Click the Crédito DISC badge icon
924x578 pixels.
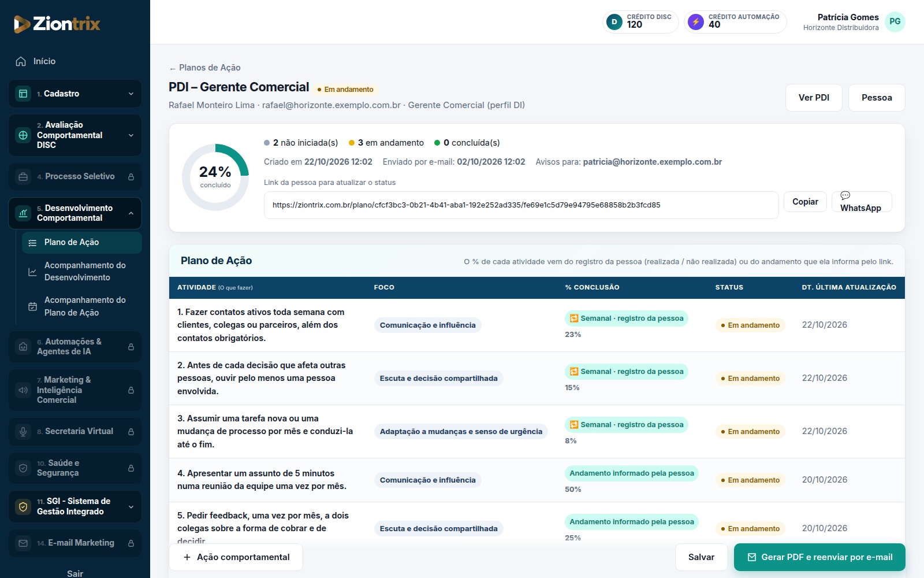[614, 22]
